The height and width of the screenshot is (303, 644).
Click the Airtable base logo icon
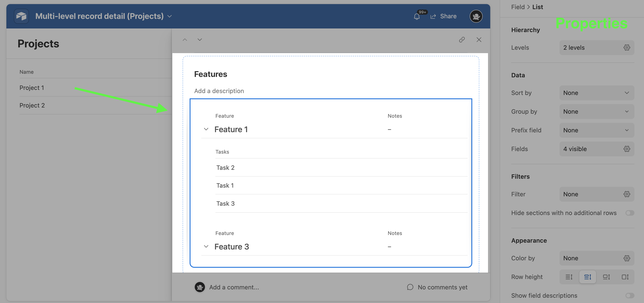coord(21,16)
